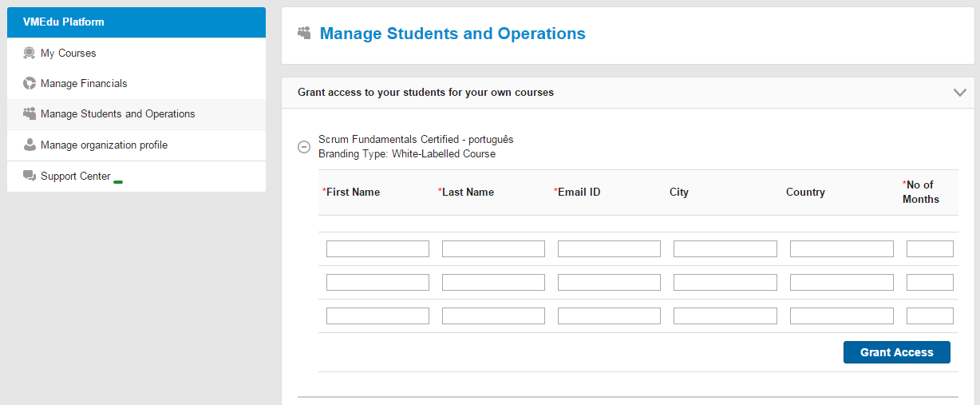Collapse the Grant access panel with chevron
This screenshot has width=980, height=405.
(x=959, y=93)
